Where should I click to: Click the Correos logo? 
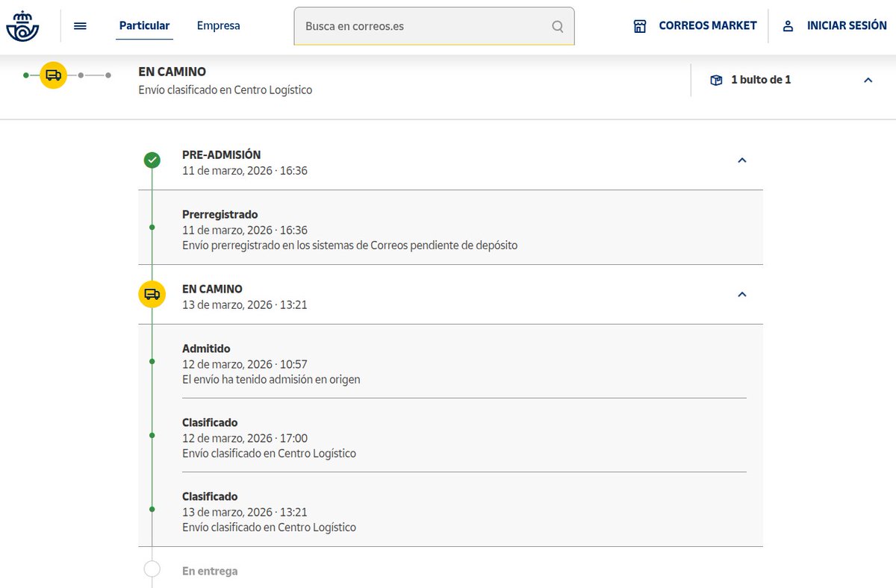tap(22, 26)
